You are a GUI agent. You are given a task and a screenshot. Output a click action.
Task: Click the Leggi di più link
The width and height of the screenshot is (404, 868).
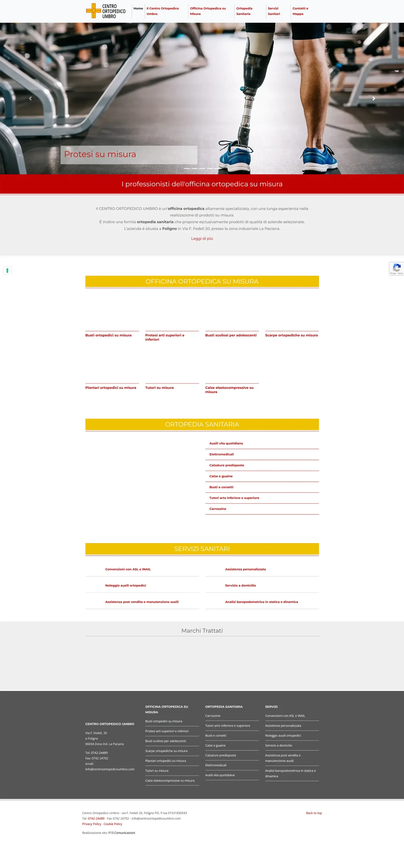coord(202,238)
